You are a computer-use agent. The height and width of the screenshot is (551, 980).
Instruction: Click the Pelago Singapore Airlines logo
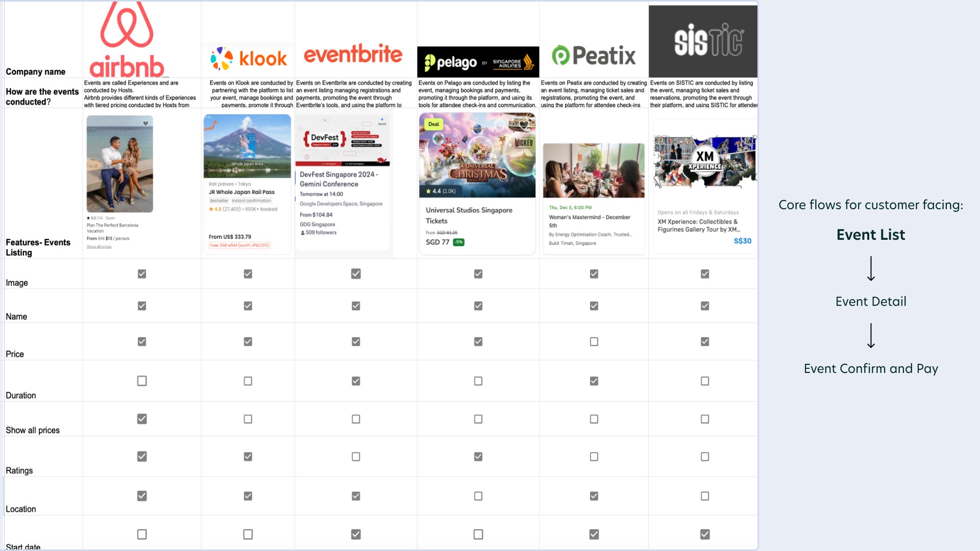(x=478, y=62)
